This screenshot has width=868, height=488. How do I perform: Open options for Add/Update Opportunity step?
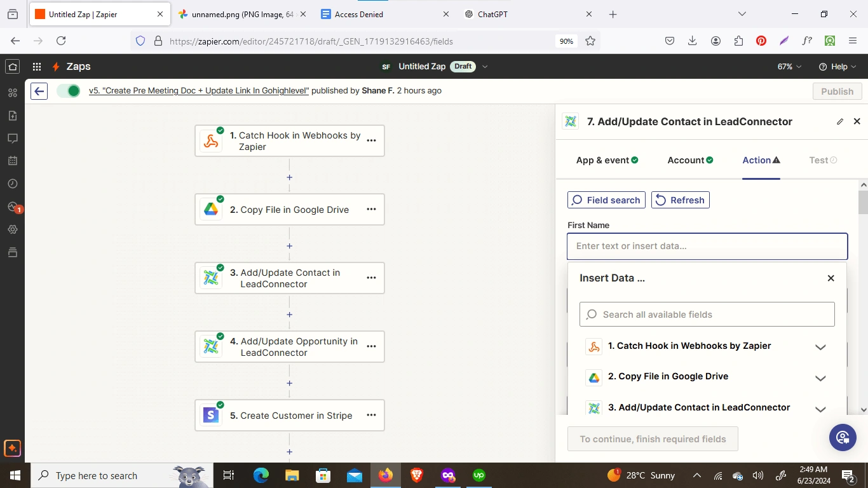point(372,346)
